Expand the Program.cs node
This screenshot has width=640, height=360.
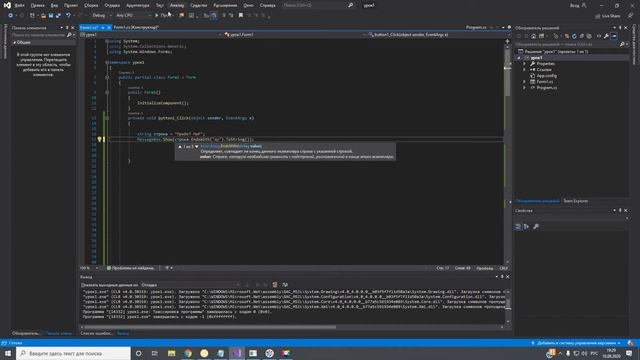coord(525,87)
